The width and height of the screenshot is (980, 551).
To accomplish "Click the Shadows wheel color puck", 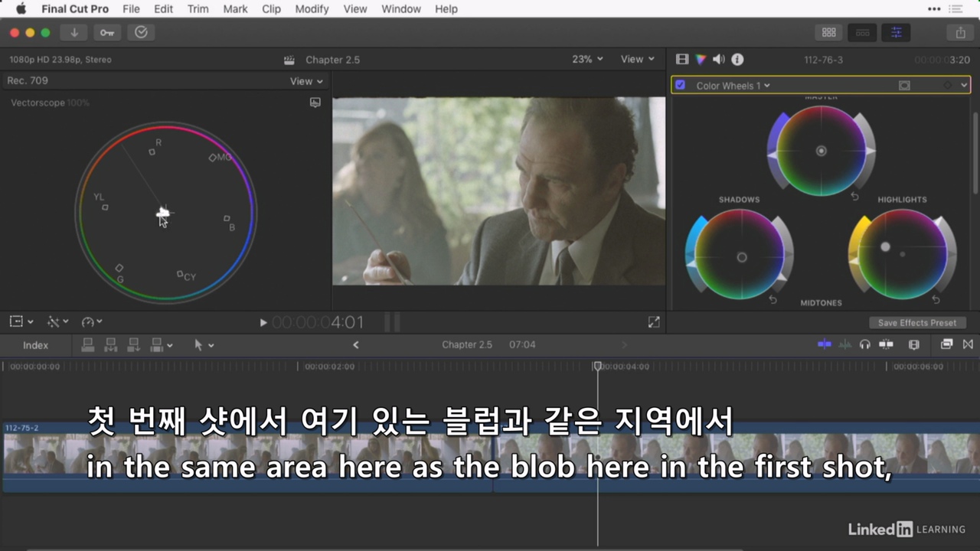I will coord(741,257).
